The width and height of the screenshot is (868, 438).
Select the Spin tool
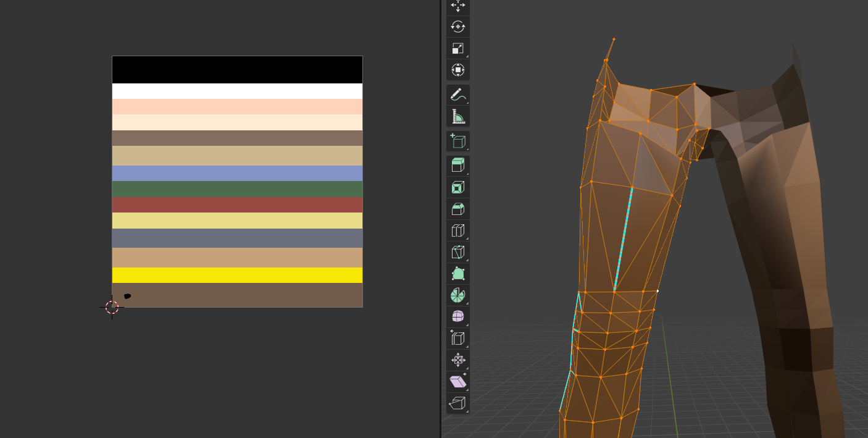click(457, 295)
